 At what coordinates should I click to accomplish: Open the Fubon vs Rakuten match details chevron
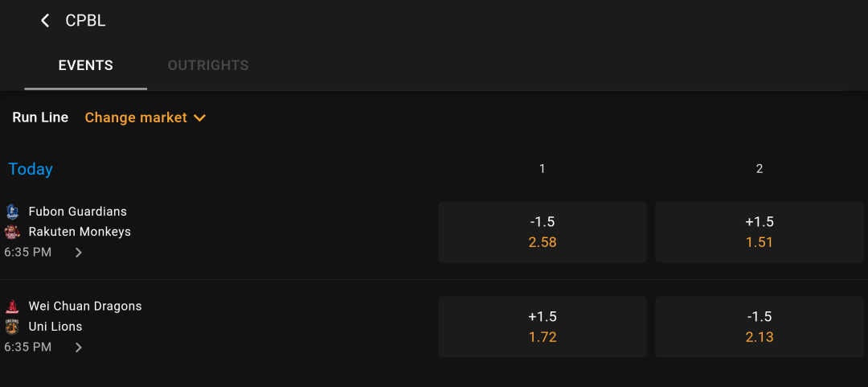click(79, 253)
